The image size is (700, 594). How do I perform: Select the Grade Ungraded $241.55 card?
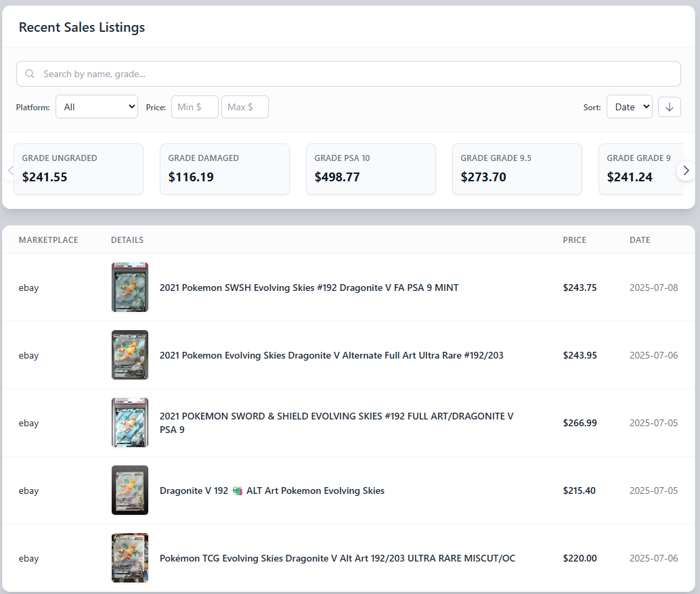point(79,169)
